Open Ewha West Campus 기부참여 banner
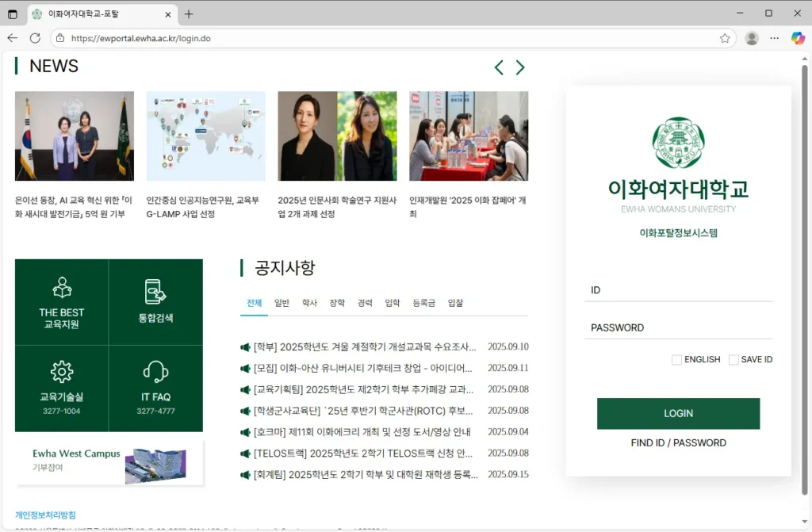This screenshot has width=812, height=532. 109,462
